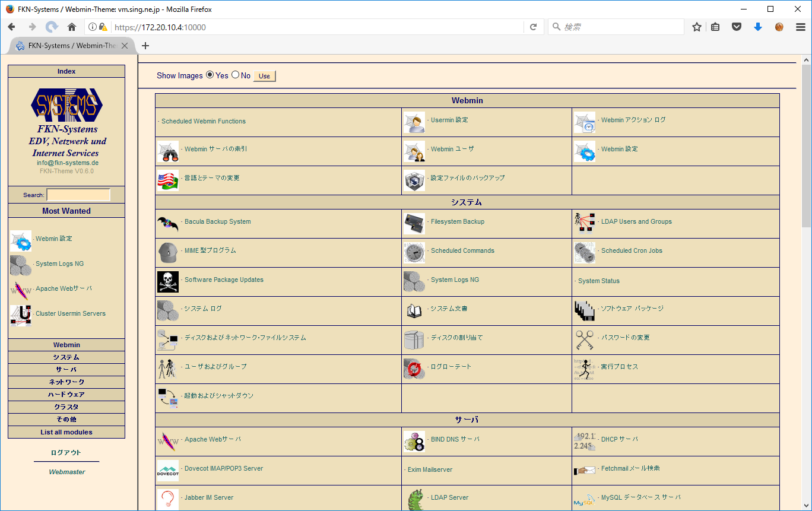Click the skull icon for Software Package Updates

tap(168, 282)
